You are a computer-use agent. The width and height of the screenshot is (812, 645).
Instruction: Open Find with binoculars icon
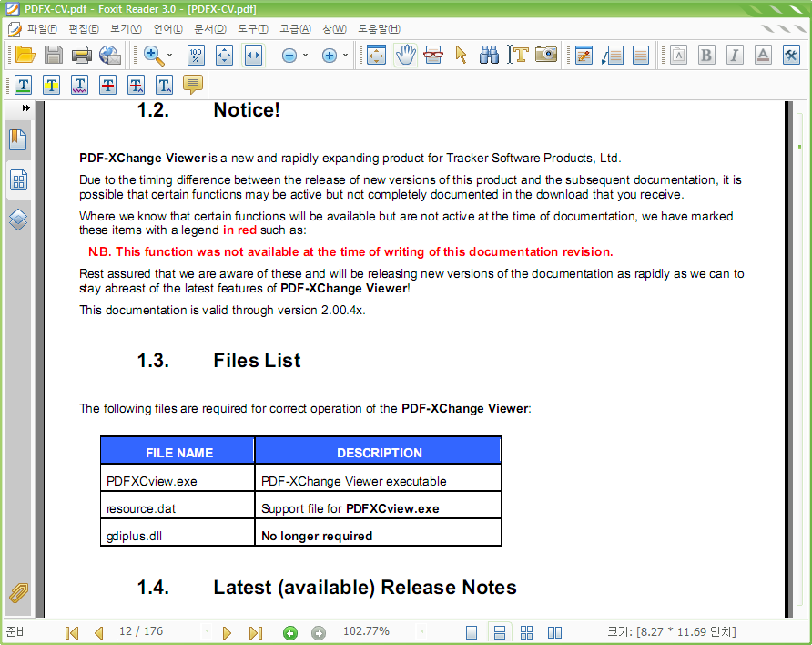point(489,55)
